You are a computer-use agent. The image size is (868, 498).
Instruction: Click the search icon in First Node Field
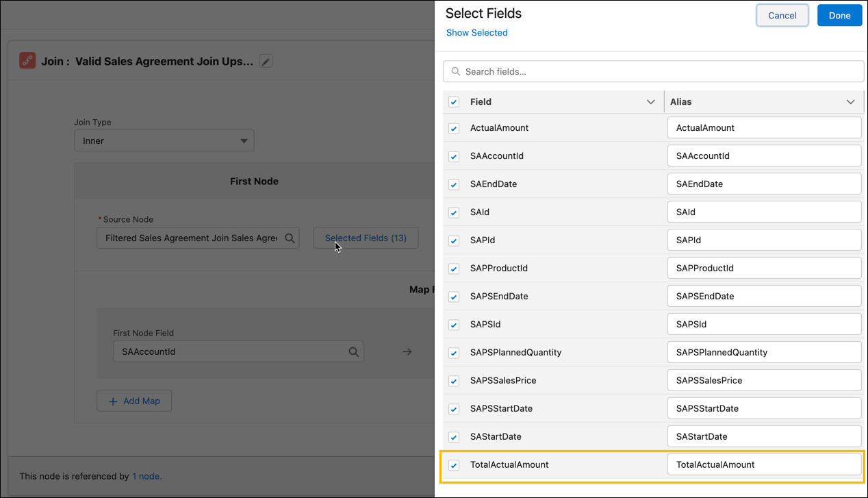tap(354, 351)
